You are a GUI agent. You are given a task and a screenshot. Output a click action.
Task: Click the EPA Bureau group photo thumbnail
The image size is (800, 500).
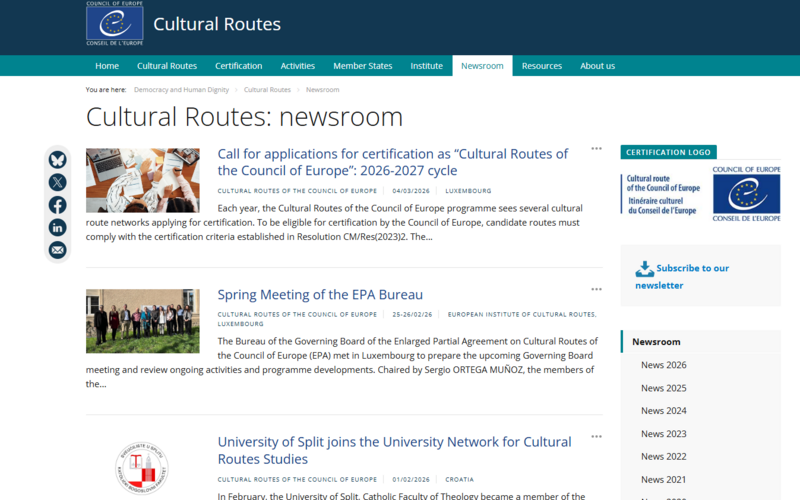coord(142,321)
